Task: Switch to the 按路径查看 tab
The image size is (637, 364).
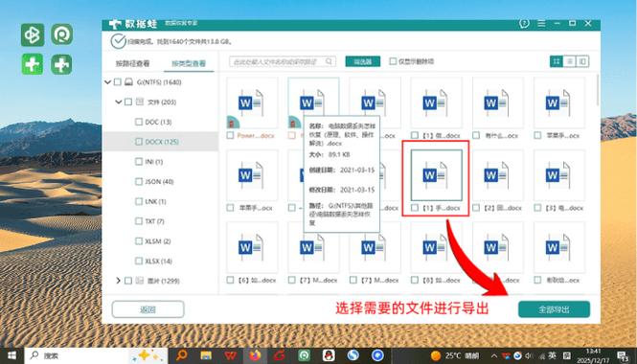Action: [x=132, y=63]
